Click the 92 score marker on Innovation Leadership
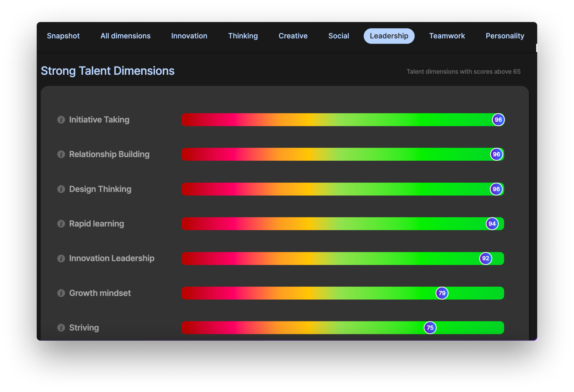Image resolution: width=574 pixels, height=392 pixels. (x=485, y=258)
